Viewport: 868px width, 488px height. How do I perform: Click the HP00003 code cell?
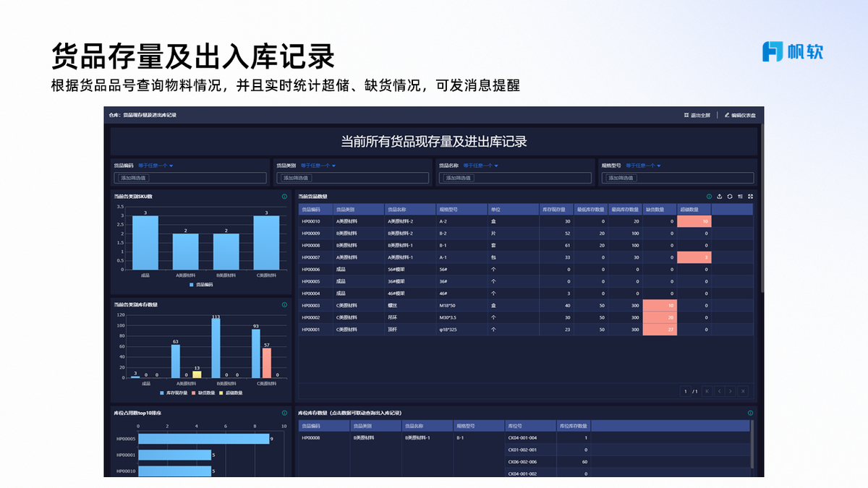(315, 305)
